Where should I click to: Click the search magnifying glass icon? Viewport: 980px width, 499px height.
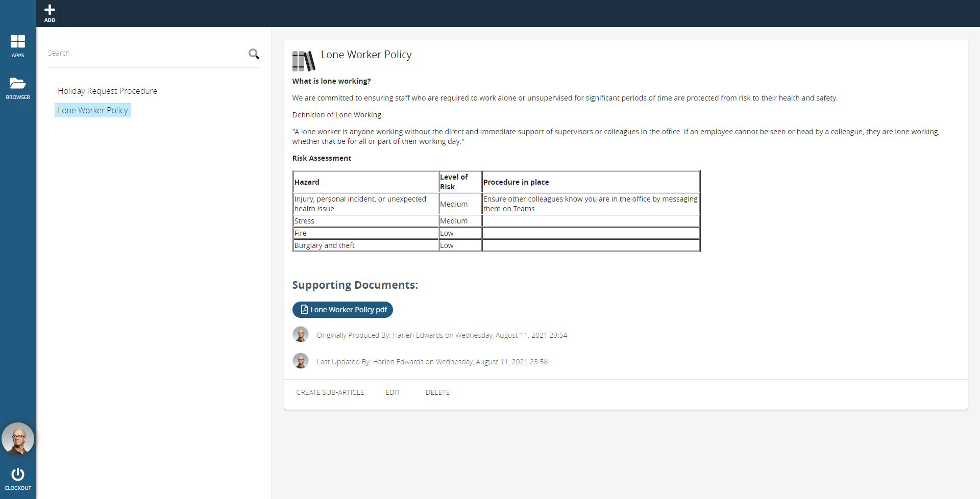pos(254,54)
